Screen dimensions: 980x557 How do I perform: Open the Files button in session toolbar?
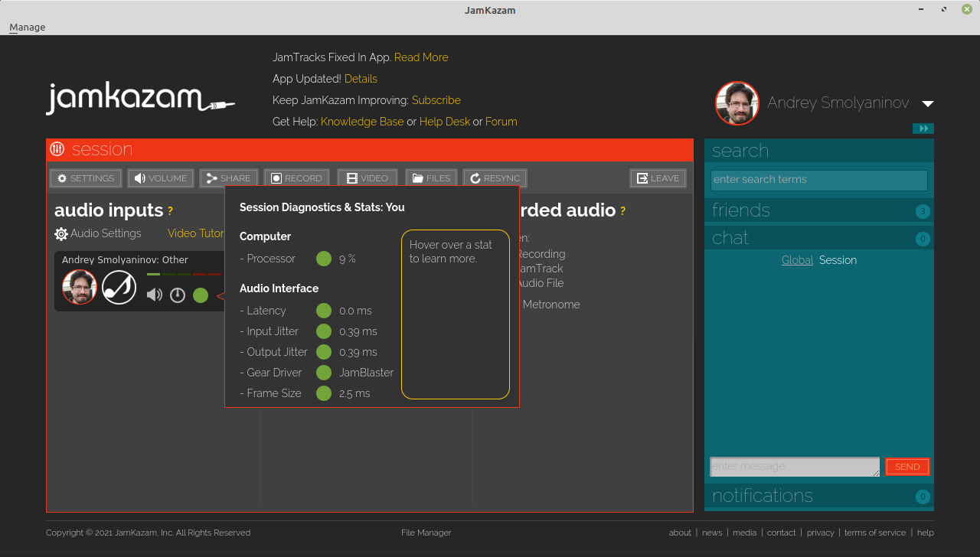(x=431, y=178)
